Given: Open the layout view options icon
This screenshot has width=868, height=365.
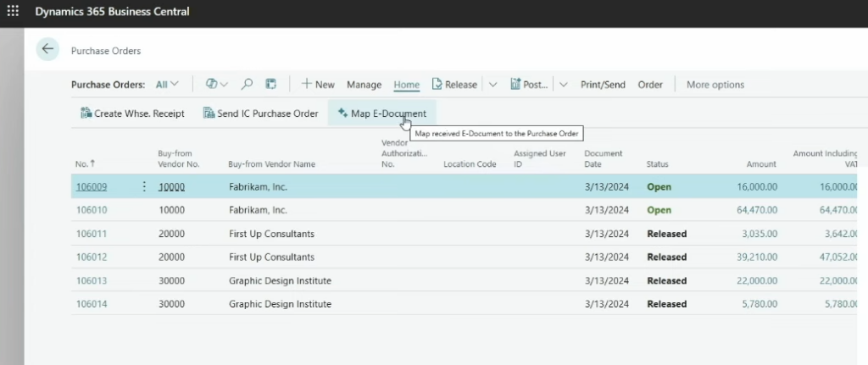Looking at the screenshot, I should [270, 84].
